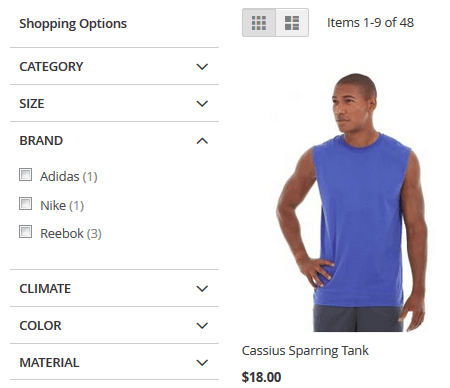The height and width of the screenshot is (388, 450).
Task: Expand the Size filter chevron
Action: click(202, 104)
